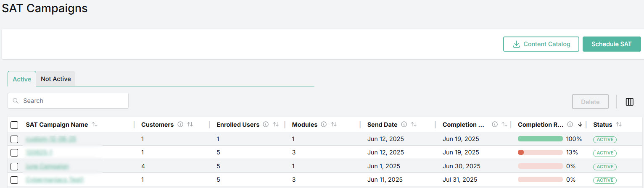The height and width of the screenshot is (188, 644).
Task: Click the column chooser icon
Action: click(x=629, y=102)
